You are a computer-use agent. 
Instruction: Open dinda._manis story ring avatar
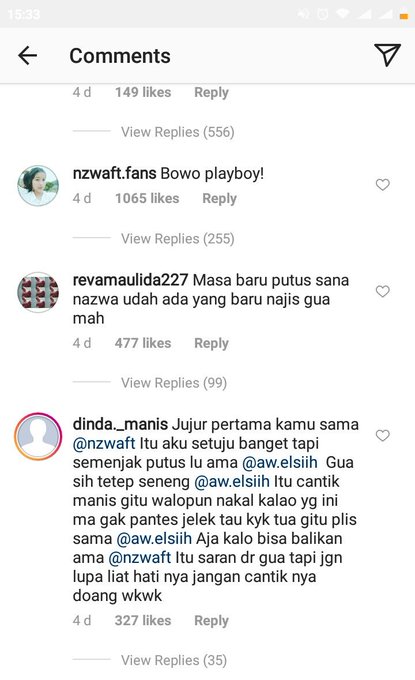(38, 436)
